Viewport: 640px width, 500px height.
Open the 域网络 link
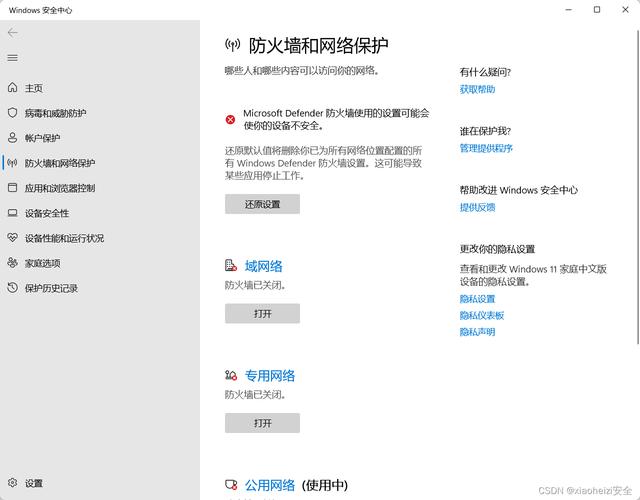(x=264, y=266)
